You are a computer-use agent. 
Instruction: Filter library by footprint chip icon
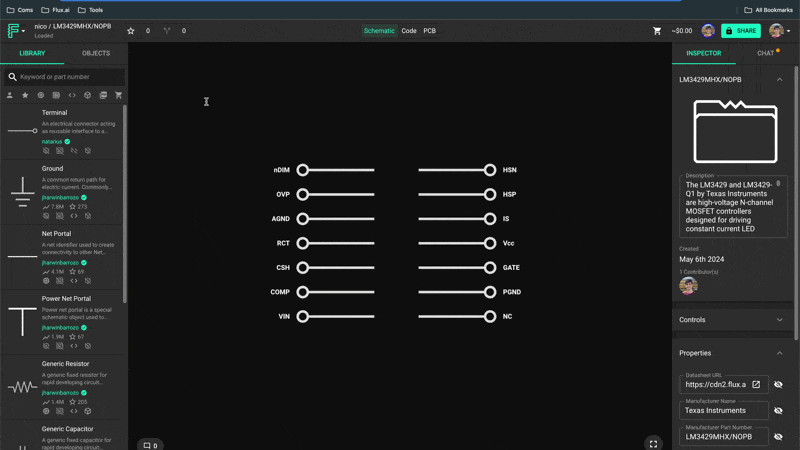pos(56,95)
